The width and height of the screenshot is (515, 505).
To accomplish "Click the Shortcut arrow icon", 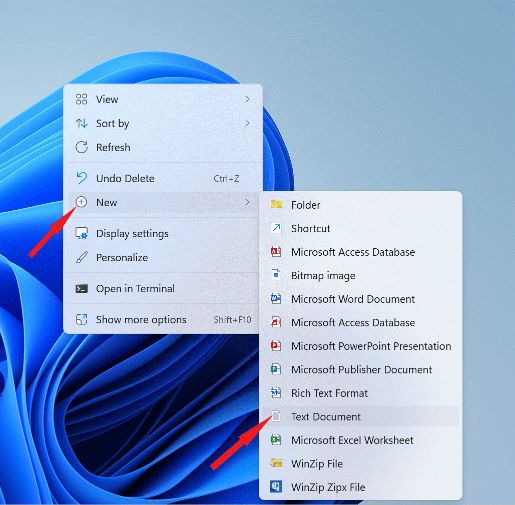I will (276, 228).
